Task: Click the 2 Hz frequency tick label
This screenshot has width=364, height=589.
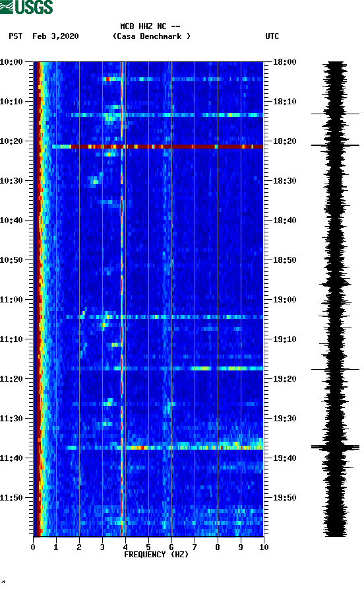Action: point(79,547)
